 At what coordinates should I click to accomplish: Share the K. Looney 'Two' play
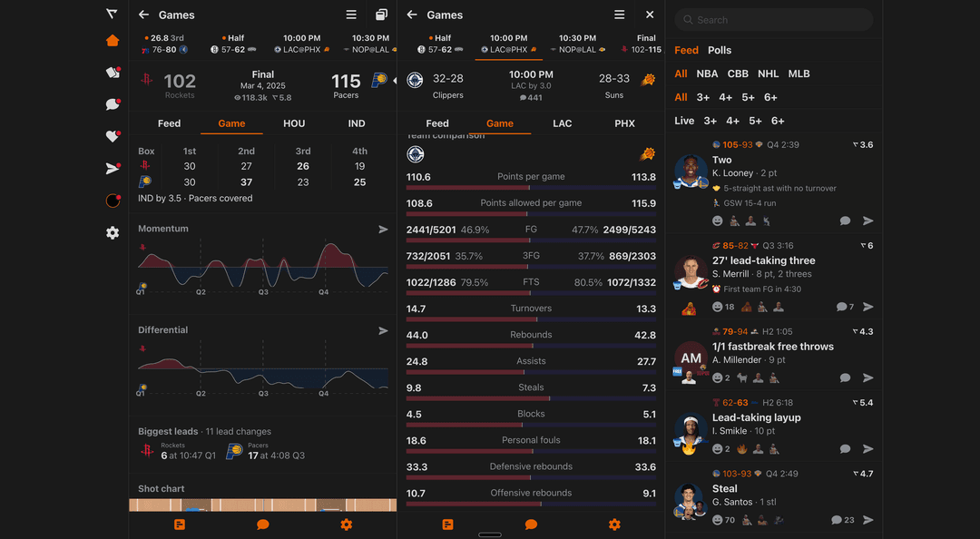point(868,220)
